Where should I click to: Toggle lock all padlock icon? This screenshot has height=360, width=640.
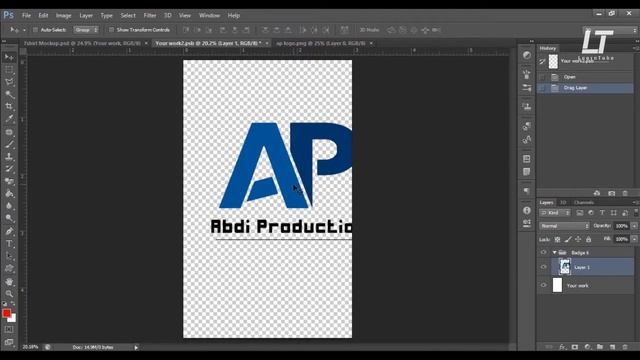pos(588,240)
